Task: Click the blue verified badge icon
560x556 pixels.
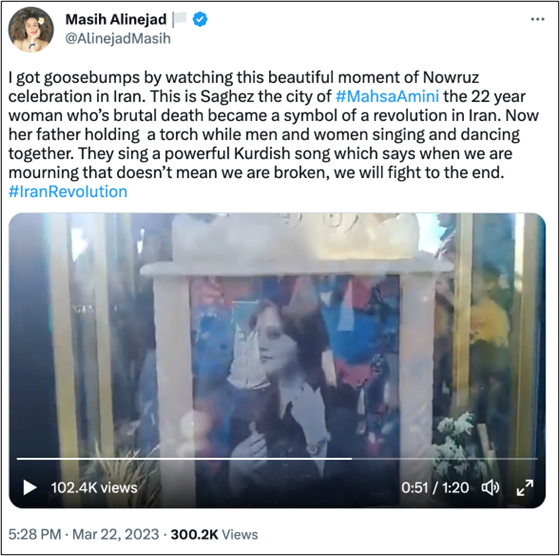Action: click(x=200, y=19)
